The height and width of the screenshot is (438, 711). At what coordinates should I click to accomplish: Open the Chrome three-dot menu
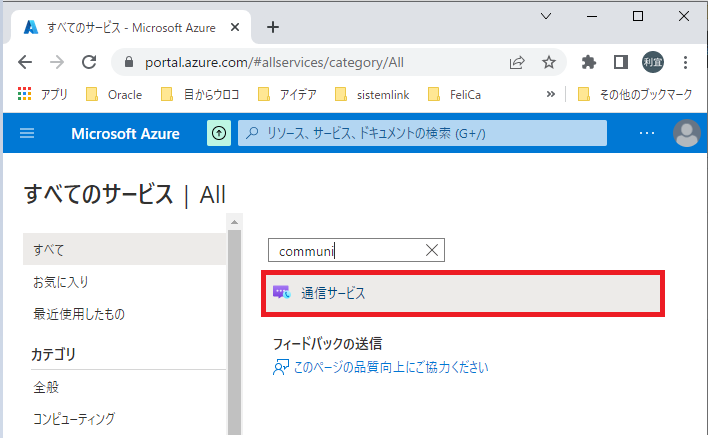click(x=685, y=62)
